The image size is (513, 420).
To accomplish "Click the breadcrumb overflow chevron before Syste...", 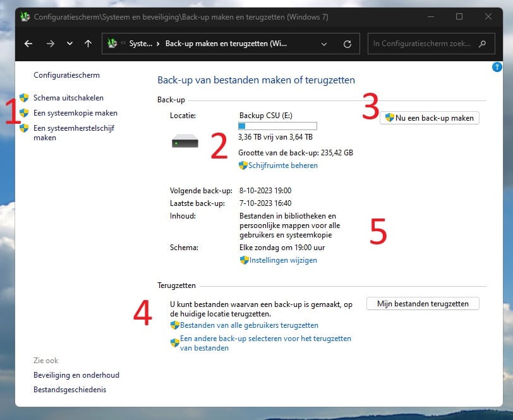I will tap(124, 44).
